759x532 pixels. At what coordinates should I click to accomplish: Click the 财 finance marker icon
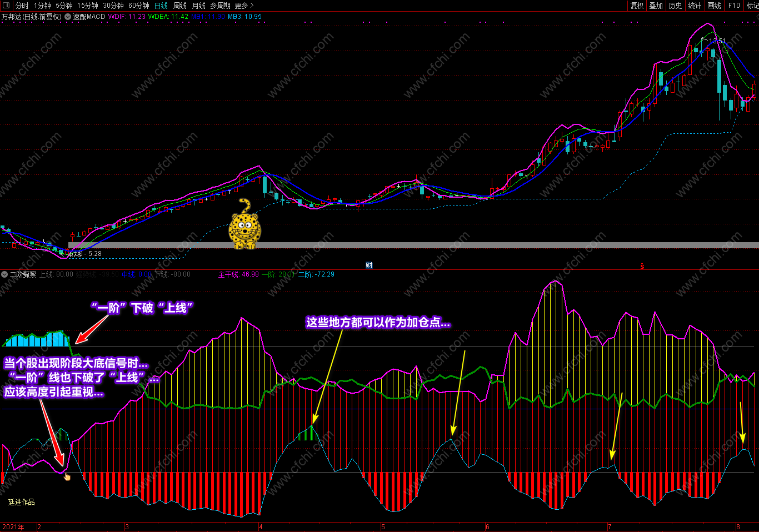point(369,265)
